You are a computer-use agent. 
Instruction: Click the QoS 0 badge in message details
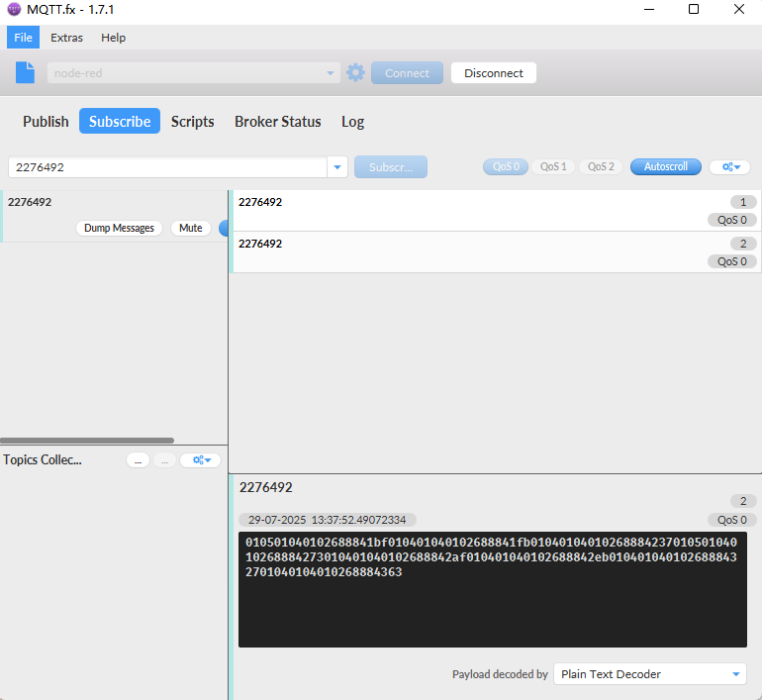pos(732,520)
